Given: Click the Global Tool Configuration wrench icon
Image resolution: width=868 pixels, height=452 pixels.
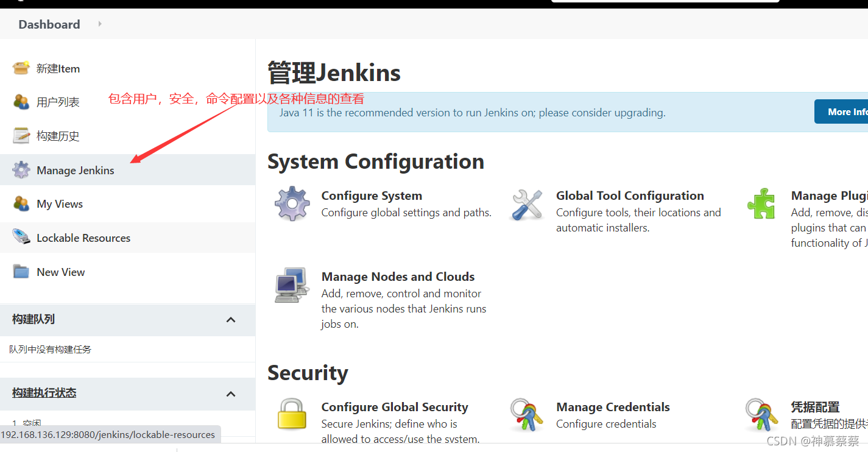Looking at the screenshot, I should click(x=527, y=204).
